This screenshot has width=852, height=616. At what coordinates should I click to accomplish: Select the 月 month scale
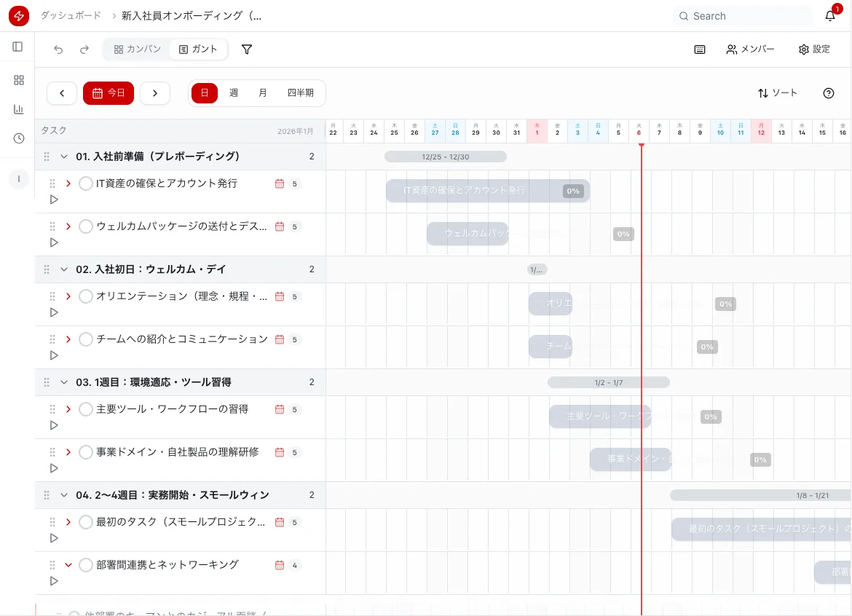(x=262, y=93)
